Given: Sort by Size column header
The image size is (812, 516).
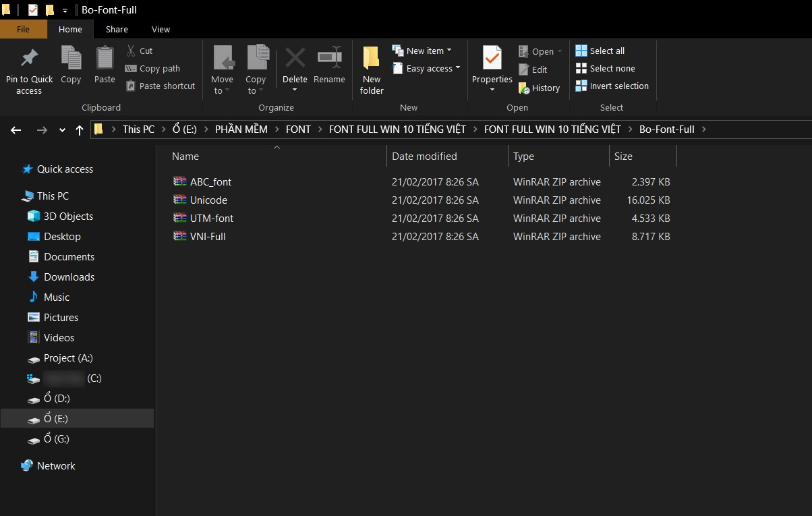Looking at the screenshot, I should pos(642,156).
